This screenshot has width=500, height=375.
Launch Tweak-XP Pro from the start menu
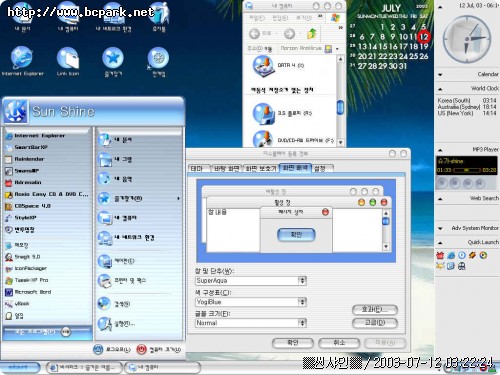click(x=27, y=280)
